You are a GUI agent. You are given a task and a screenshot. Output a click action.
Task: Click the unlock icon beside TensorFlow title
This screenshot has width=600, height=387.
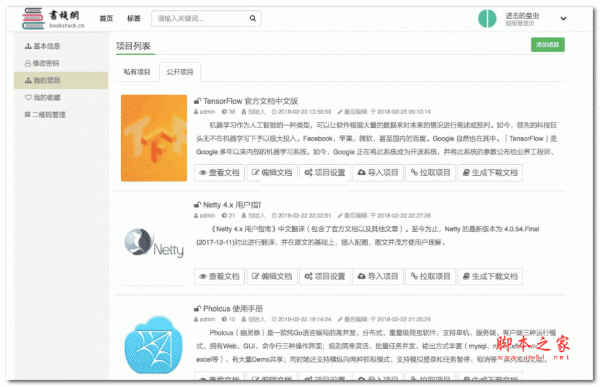197,101
